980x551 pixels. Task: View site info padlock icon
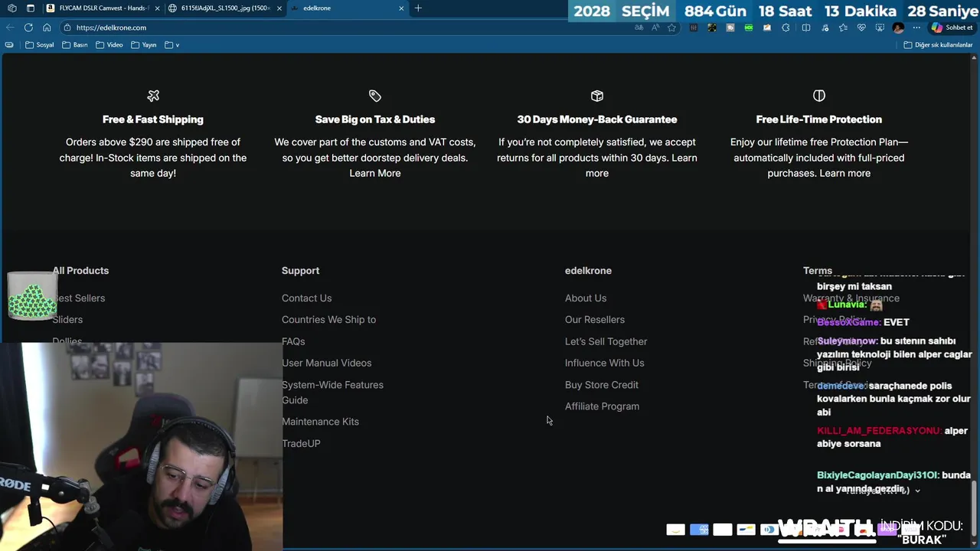[67, 28]
